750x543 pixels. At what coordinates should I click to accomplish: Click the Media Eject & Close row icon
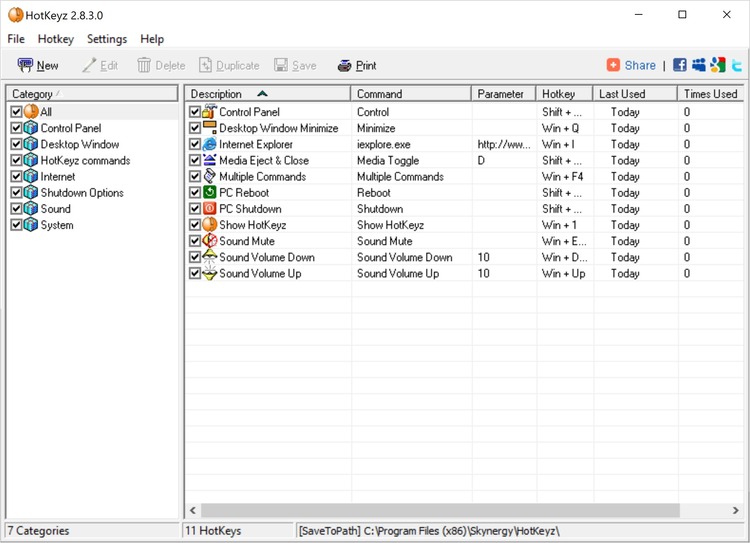pyautogui.click(x=210, y=160)
